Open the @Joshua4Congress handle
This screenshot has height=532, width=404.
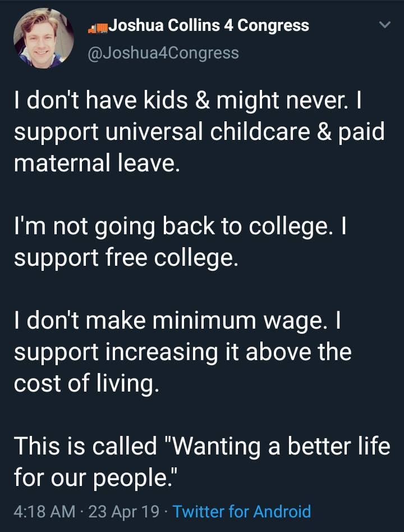pos(163,53)
